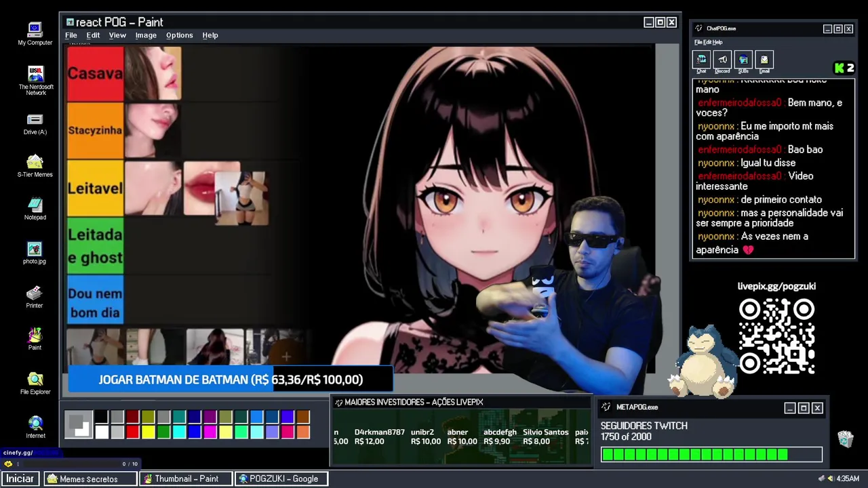Switch to Thumbnail – Paint taskbar item

[x=186, y=479]
